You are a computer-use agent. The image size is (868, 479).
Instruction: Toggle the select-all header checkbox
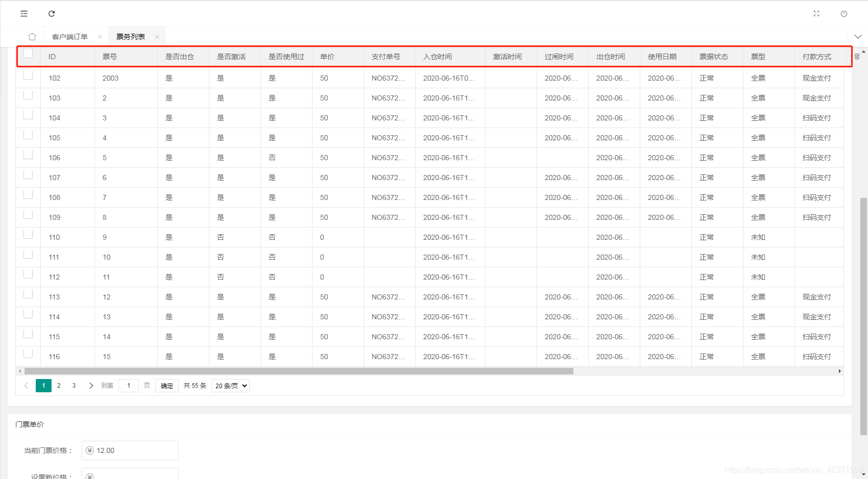pos(28,54)
